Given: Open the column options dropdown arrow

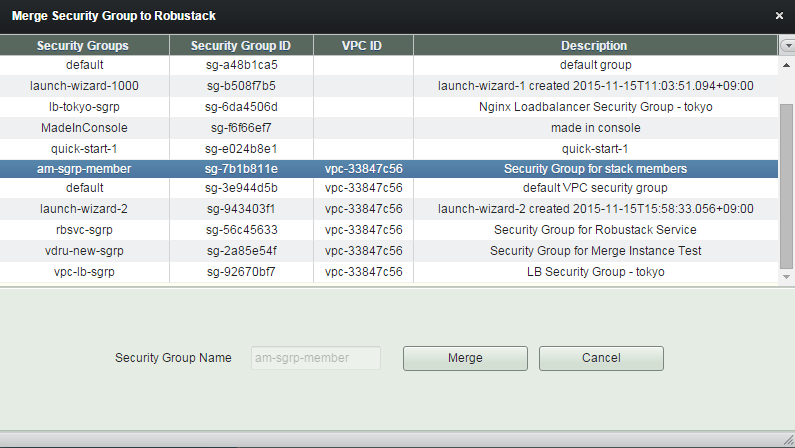Looking at the screenshot, I should pos(787,46).
